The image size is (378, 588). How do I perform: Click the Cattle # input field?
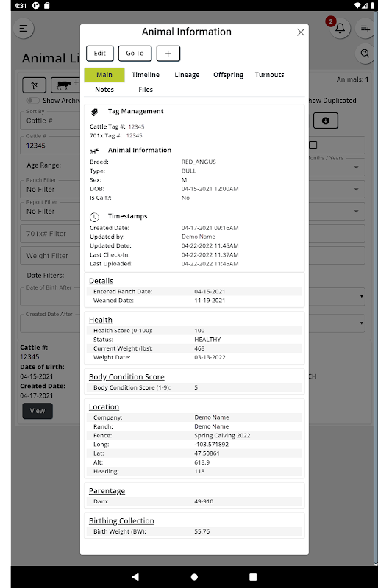point(50,145)
